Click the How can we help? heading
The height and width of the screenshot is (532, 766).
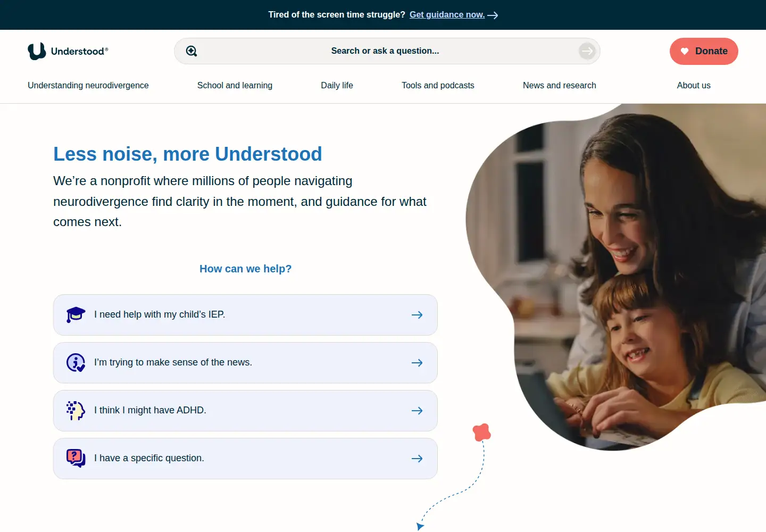tap(245, 269)
